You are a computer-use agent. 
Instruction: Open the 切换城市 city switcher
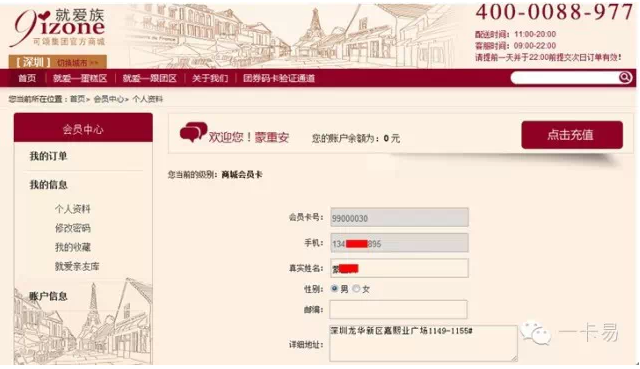tap(77, 63)
